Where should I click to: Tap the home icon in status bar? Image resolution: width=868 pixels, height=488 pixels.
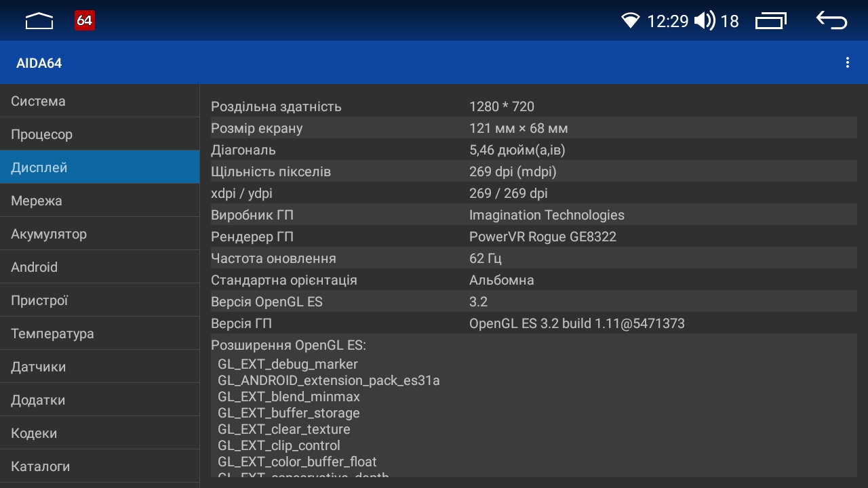pyautogui.click(x=39, y=21)
